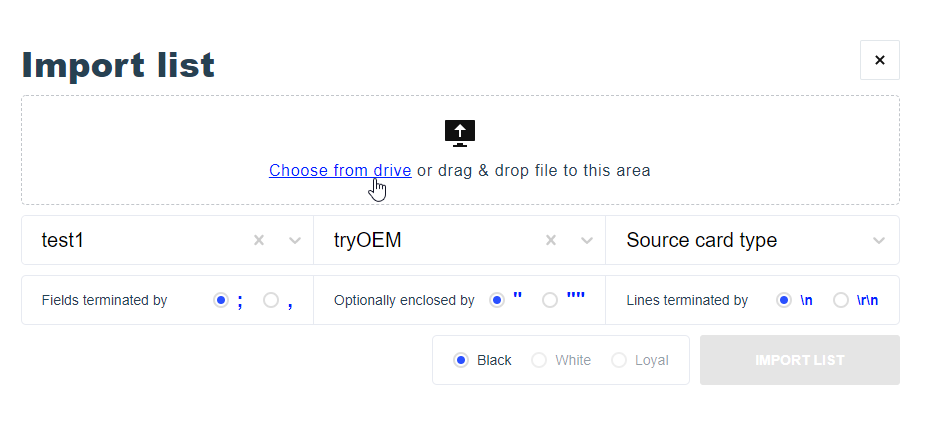Expand the test1 dropdown arrow
Screen dimensions: 930x433
(x=295, y=240)
